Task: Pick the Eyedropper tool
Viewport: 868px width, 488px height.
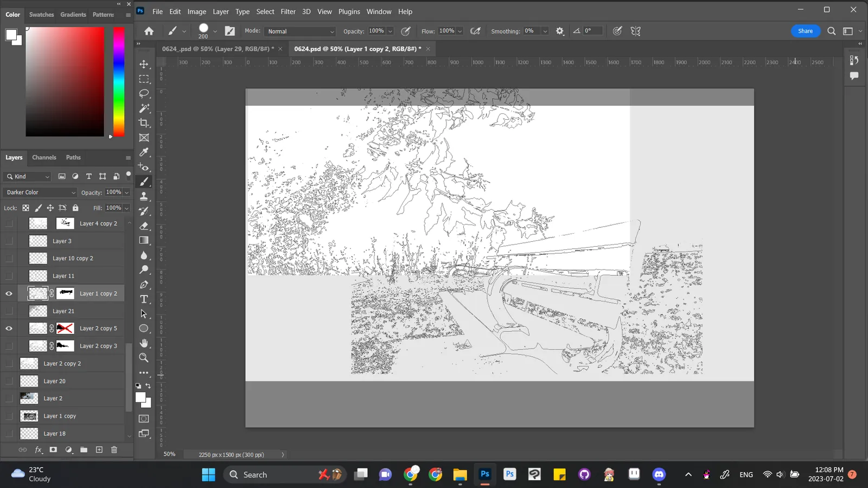Action: [144, 152]
